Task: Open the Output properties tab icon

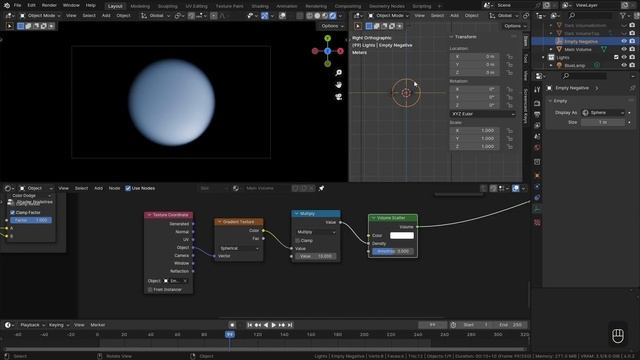Action: tap(537, 114)
